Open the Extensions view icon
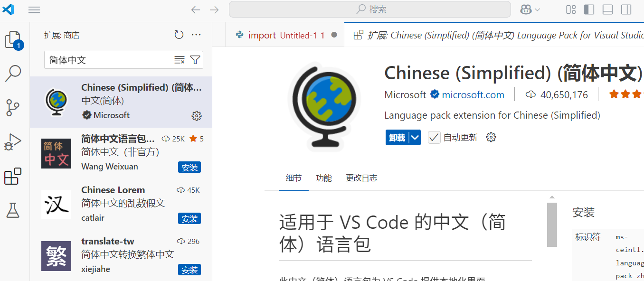Screen dimensions: 644x281 (x=13, y=176)
